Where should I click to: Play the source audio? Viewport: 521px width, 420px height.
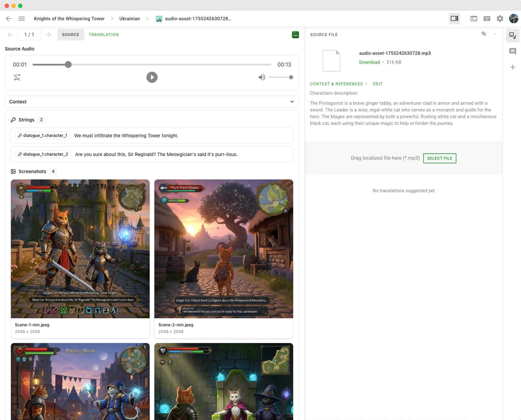pos(152,77)
